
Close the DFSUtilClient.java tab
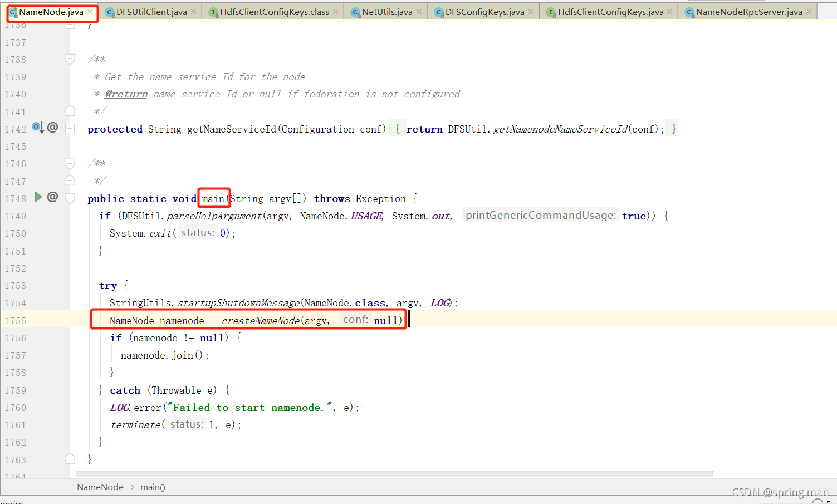[x=193, y=12]
